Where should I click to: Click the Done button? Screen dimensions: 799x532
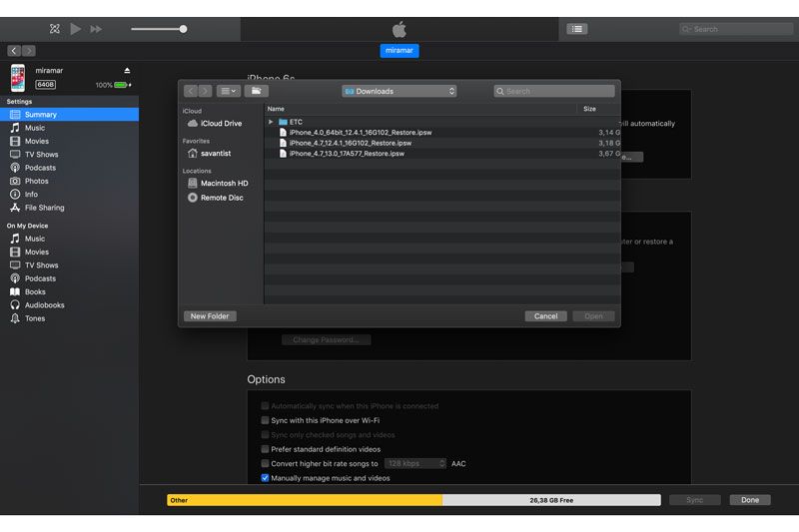750,500
